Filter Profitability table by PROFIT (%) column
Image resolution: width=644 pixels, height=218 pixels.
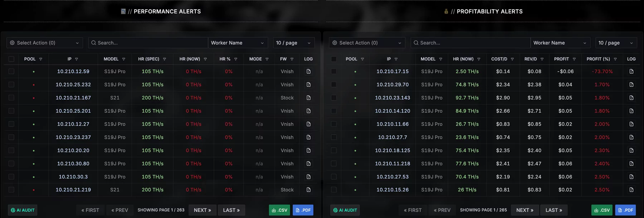615,59
